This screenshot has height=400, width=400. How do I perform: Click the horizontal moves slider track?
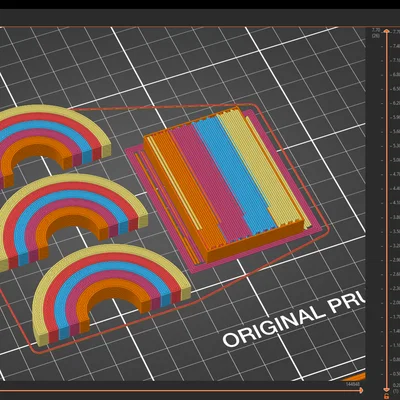click(x=180, y=390)
